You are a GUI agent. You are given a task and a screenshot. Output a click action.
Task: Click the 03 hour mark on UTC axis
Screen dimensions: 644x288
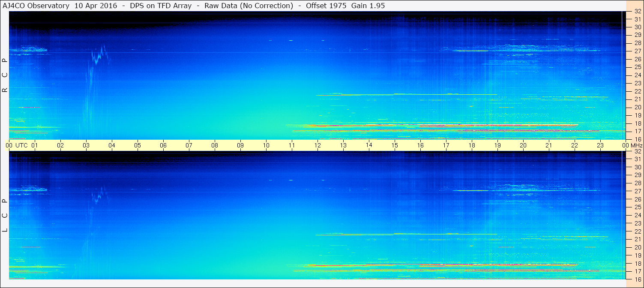pyautogui.click(x=86, y=145)
